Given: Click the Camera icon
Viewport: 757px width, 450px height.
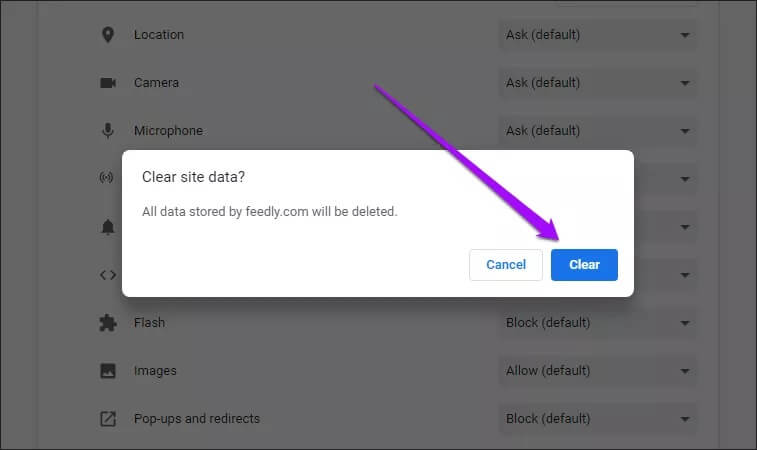Looking at the screenshot, I should [x=108, y=83].
